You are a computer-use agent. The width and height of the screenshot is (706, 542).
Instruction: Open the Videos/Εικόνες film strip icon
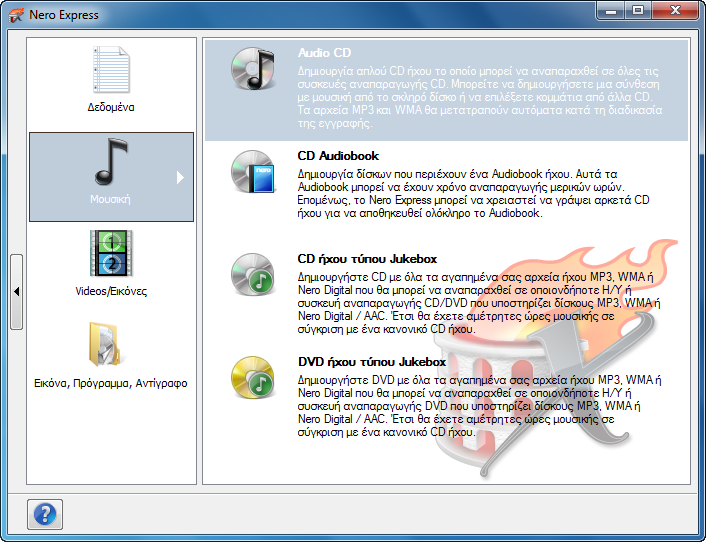tap(111, 253)
